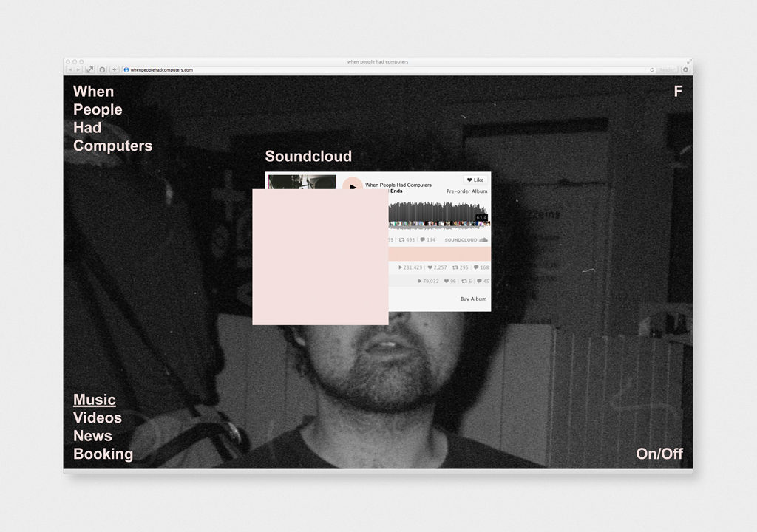Click the When People Had Computers site title
The height and width of the screenshot is (532, 757).
point(112,118)
